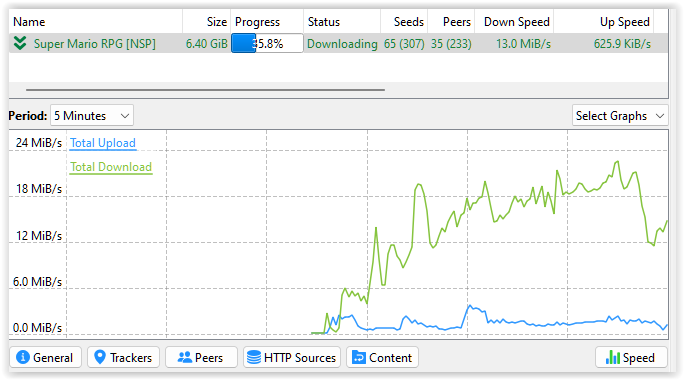Image resolution: width=684 pixels, height=380 pixels.
Task: Click the 12 MiB/s axis label
Action: pyautogui.click(x=38, y=236)
